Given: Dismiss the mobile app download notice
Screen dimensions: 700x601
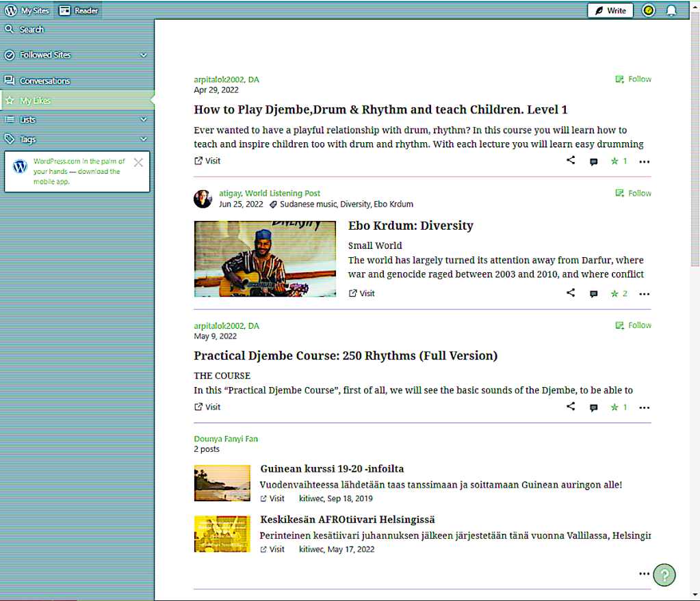Looking at the screenshot, I should tap(138, 163).
